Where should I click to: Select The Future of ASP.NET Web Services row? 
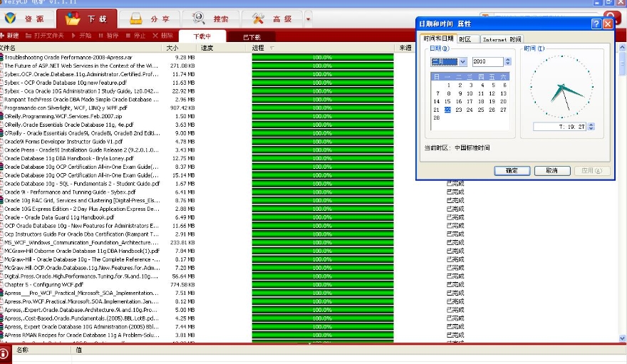pos(81,66)
